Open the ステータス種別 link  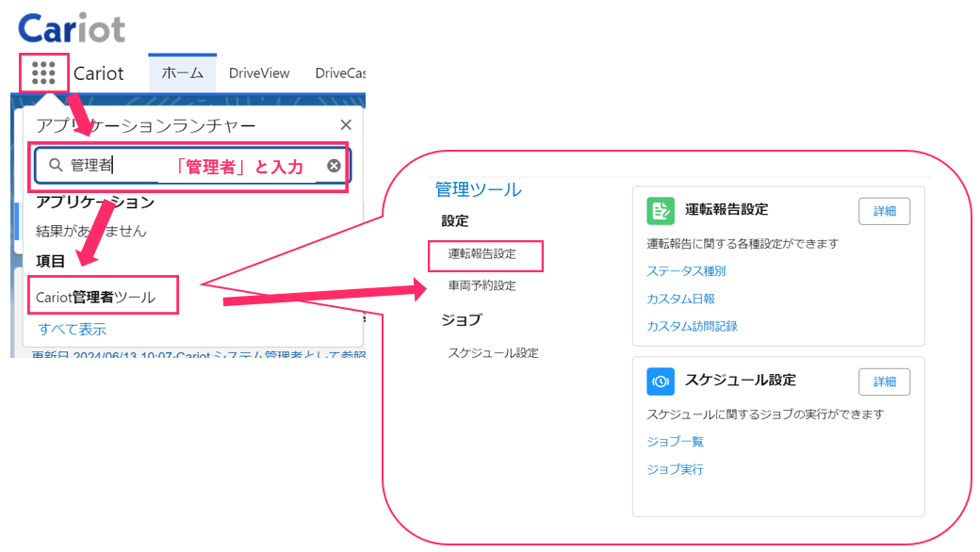pos(686,271)
